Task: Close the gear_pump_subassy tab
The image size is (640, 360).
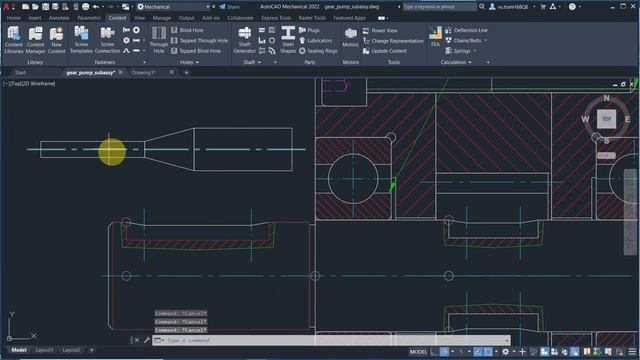Action: point(120,72)
